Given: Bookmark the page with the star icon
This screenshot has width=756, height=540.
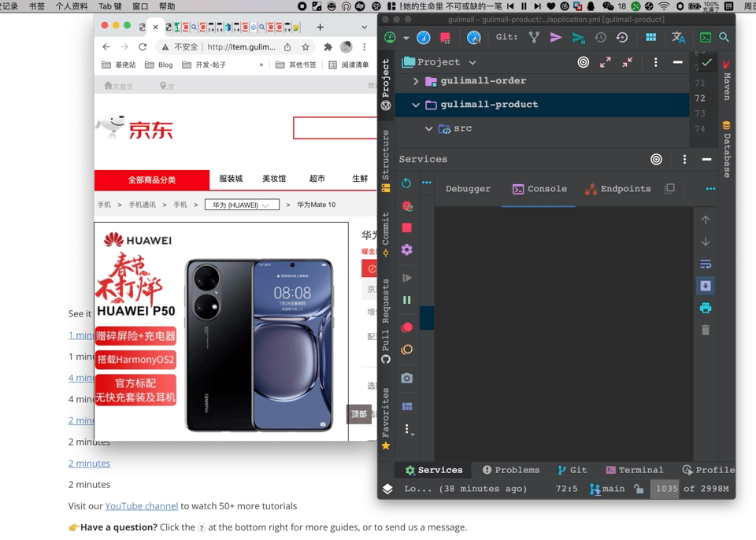Looking at the screenshot, I should click(306, 46).
